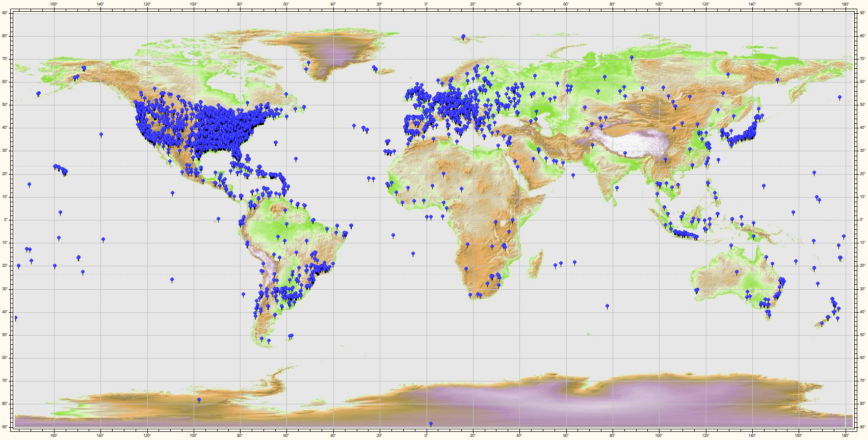Select the isolated southern Indian Ocean marker
The height and width of the screenshot is (440, 868).
[607, 306]
